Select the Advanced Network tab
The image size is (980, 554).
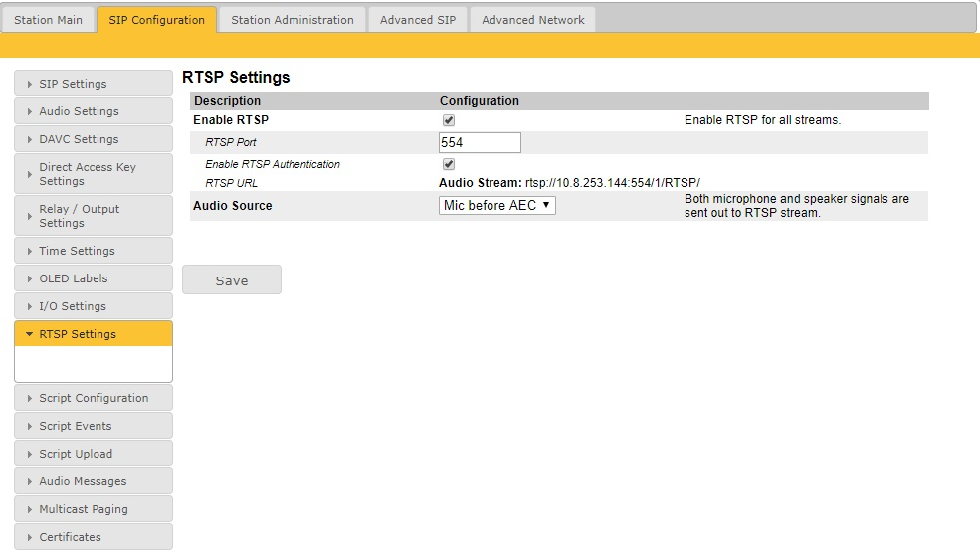tap(532, 20)
